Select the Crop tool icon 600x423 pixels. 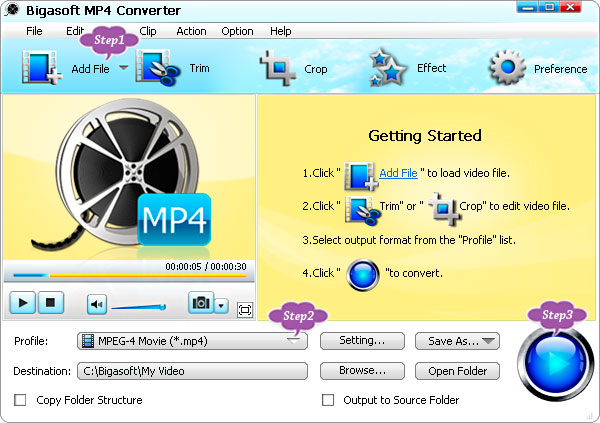coord(278,68)
